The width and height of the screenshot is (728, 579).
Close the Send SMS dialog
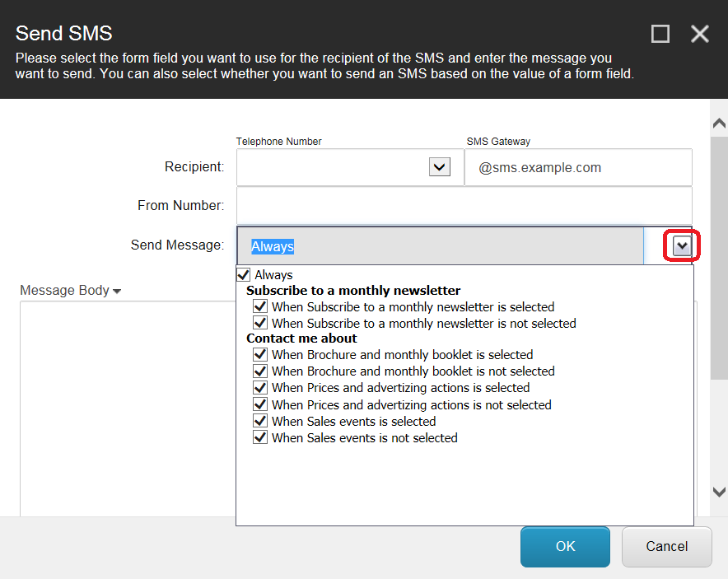point(699,34)
